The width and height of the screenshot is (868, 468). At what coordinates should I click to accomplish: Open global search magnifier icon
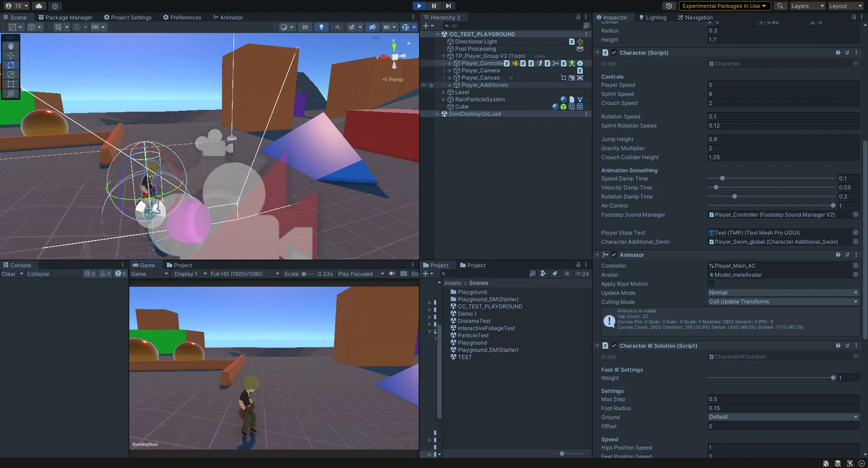click(x=780, y=6)
